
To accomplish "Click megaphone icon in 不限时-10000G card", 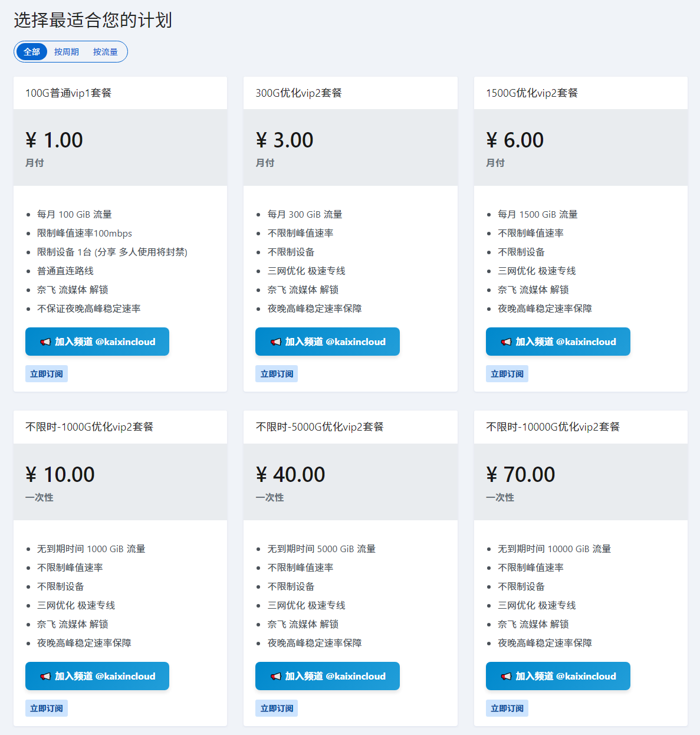I will (x=506, y=677).
